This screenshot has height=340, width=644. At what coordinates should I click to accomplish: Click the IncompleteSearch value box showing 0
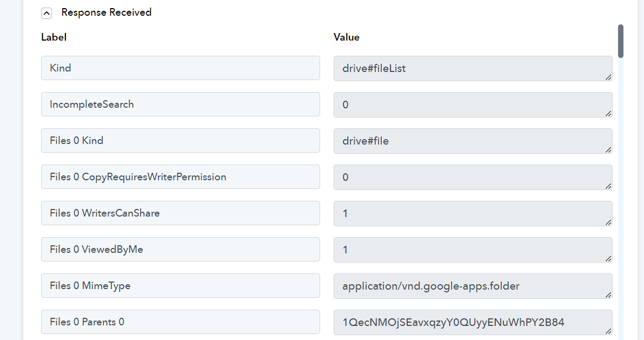click(x=473, y=104)
